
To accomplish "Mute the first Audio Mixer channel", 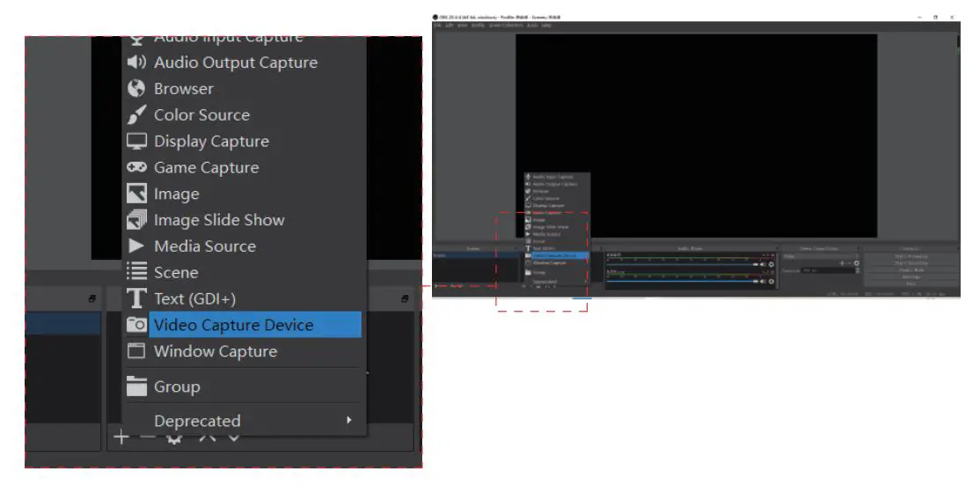I will [x=763, y=265].
